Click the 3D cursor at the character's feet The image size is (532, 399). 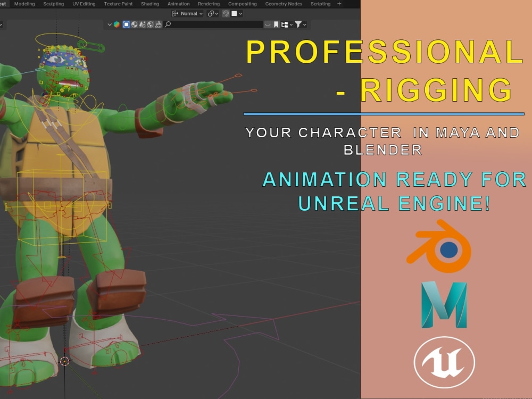[x=64, y=361]
